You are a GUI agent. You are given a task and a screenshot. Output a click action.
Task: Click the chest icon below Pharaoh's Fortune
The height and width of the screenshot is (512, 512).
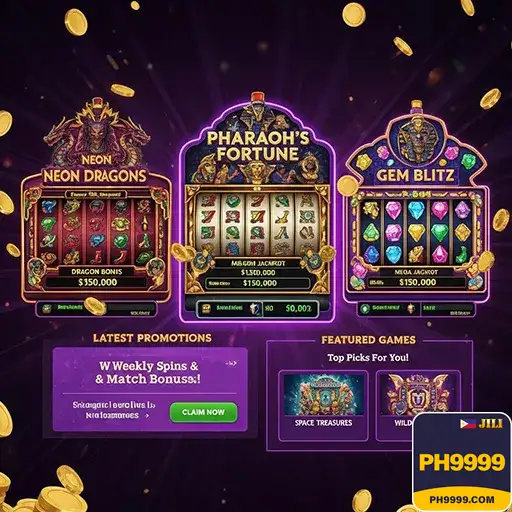pos(207,308)
